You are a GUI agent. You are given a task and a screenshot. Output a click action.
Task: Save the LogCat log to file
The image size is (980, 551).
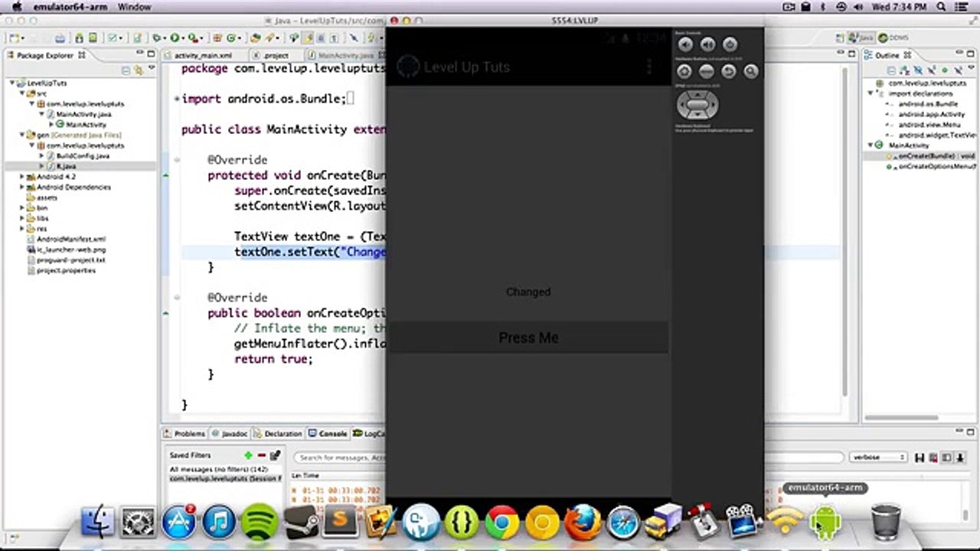coord(921,457)
